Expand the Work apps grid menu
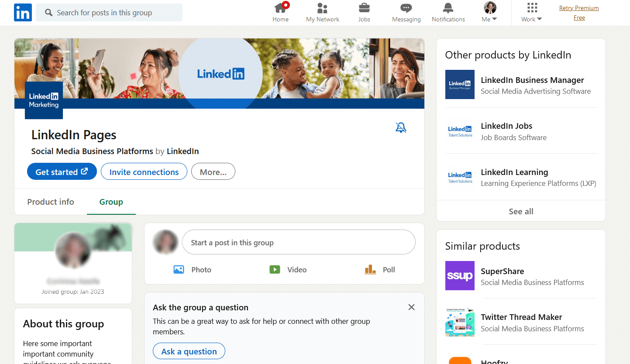 pos(531,13)
